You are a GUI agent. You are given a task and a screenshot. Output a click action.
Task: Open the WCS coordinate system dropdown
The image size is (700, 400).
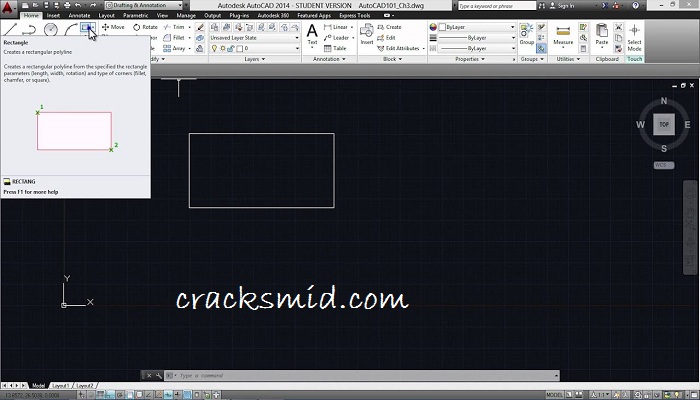click(x=664, y=165)
